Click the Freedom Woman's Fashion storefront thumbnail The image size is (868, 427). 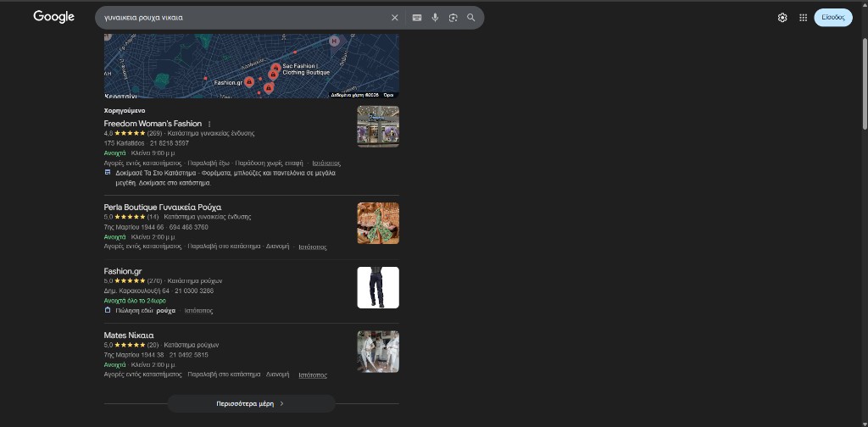(378, 127)
